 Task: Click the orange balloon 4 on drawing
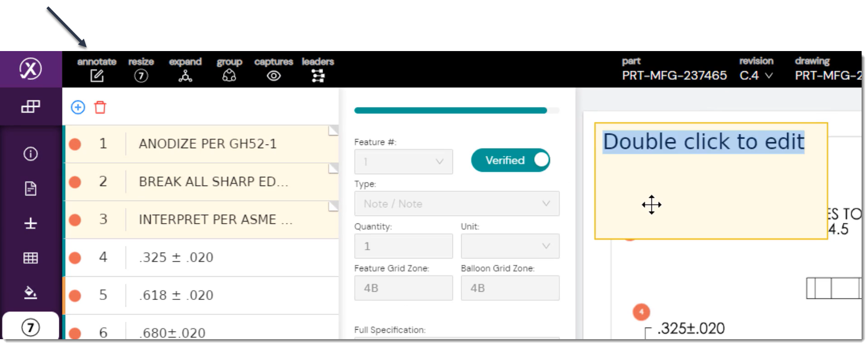[641, 312]
